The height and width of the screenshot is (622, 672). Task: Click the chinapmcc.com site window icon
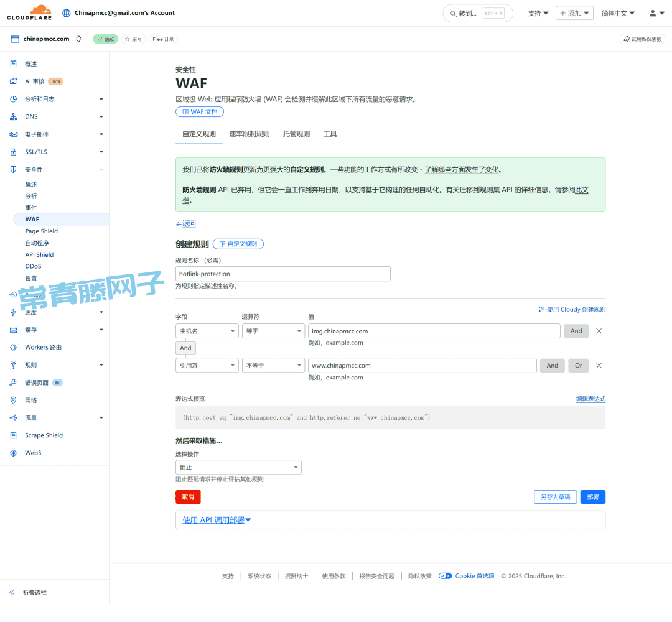(15, 39)
